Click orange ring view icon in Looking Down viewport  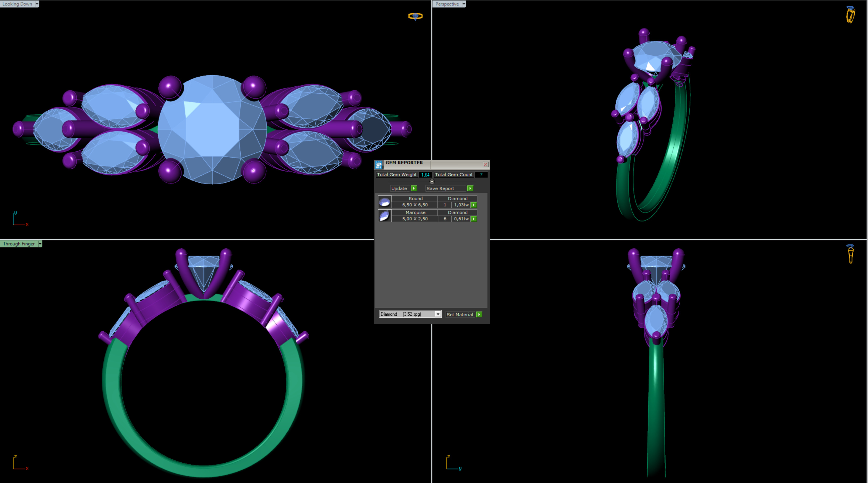pos(415,16)
